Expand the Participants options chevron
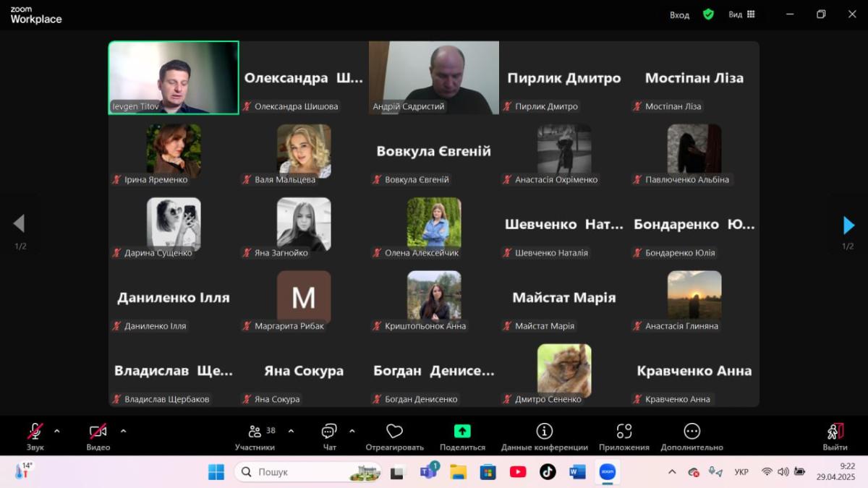This screenshot has width=868, height=488. pyautogui.click(x=291, y=432)
